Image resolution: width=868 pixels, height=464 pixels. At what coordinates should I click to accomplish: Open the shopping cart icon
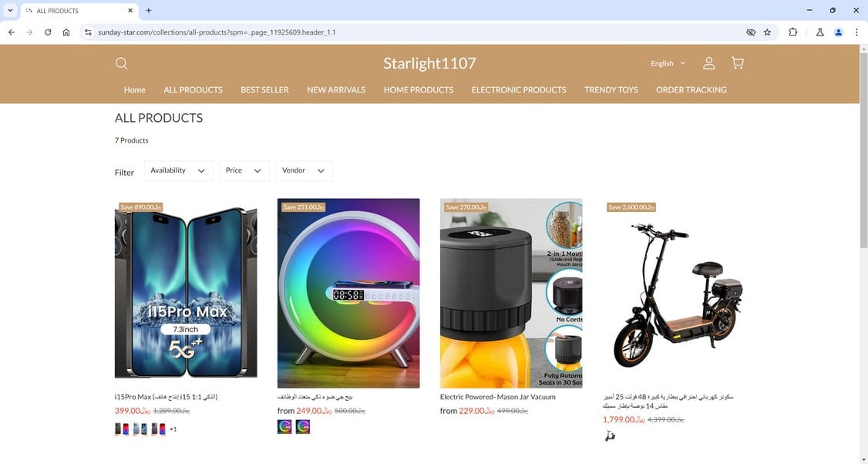coord(738,63)
